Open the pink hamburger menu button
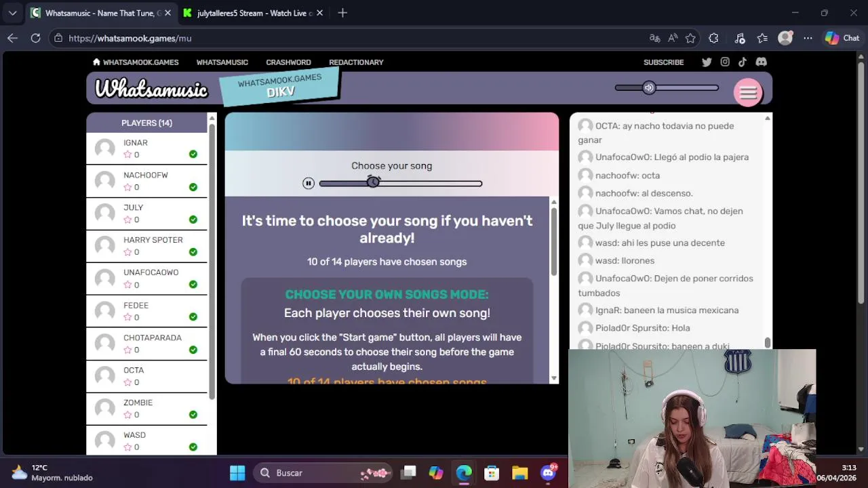 click(748, 93)
